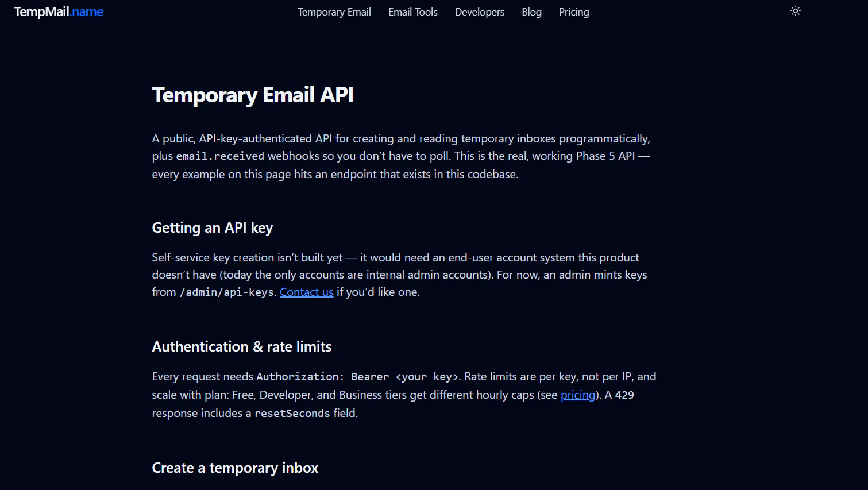Select the /admin/api-keys code text
Viewport: 868px width, 490px height.
(x=226, y=292)
